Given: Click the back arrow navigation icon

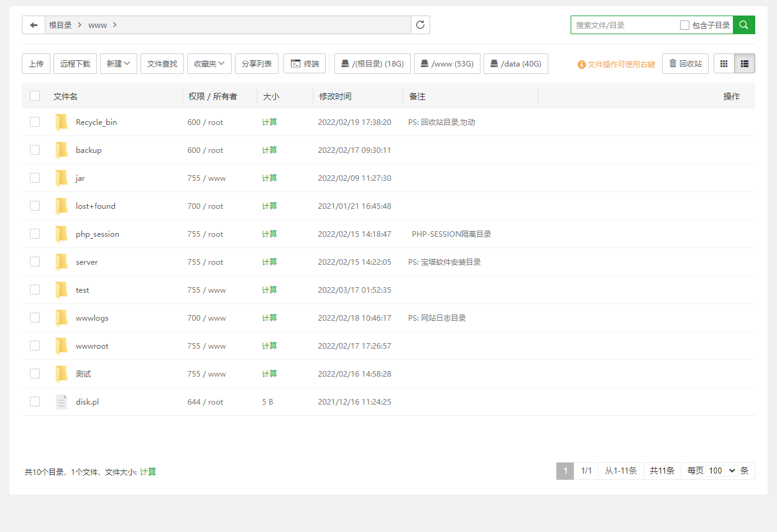Looking at the screenshot, I should pos(34,25).
